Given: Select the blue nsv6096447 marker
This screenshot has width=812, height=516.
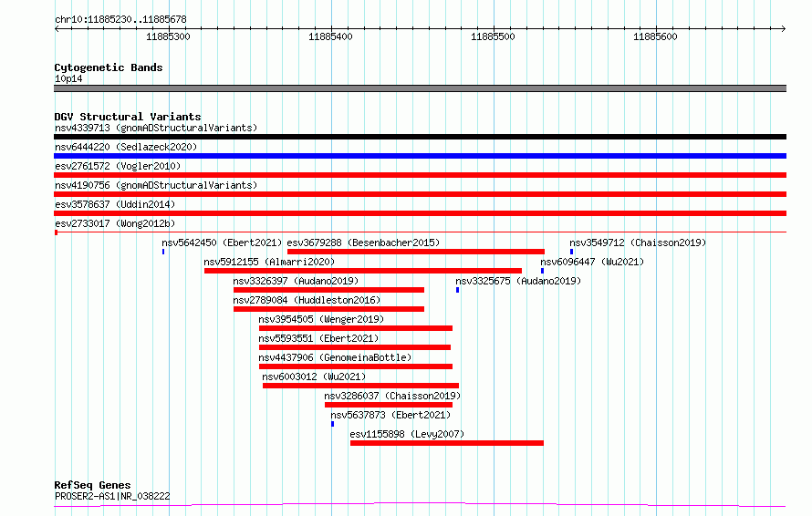Looking at the screenshot, I should click(x=542, y=271).
